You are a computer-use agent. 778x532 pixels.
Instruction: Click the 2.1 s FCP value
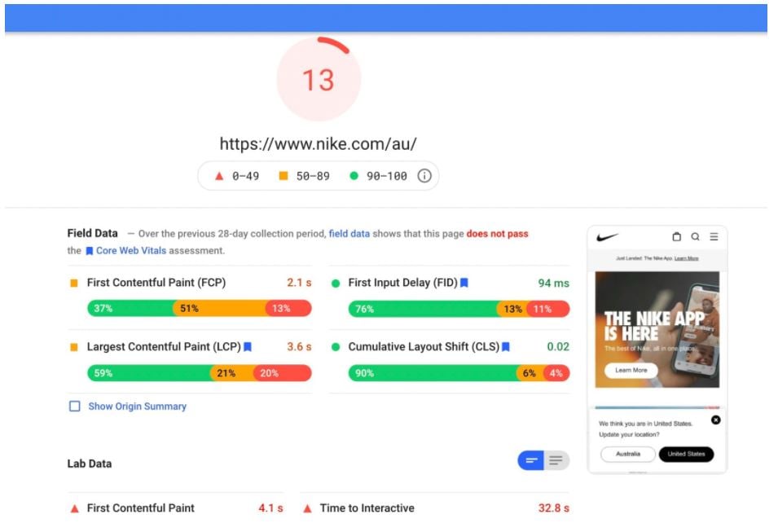click(299, 283)
